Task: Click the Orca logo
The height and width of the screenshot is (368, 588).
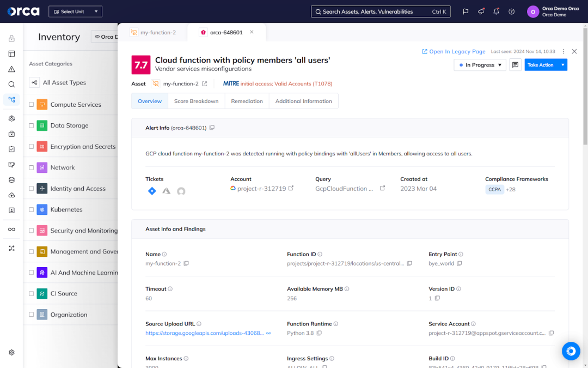Action: tap(23, 11)
